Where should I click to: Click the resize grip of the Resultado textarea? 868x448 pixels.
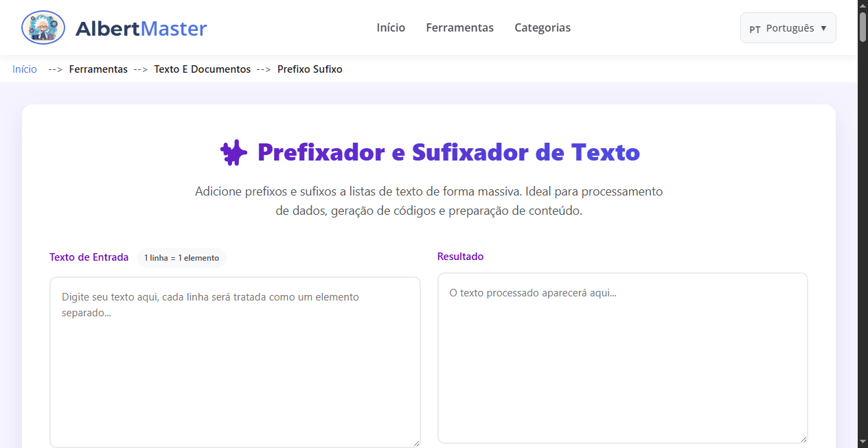[804, 438]
